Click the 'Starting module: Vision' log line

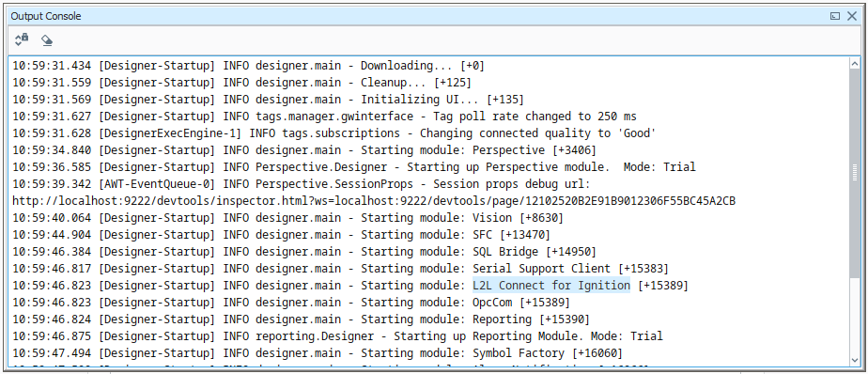point(287,218)
